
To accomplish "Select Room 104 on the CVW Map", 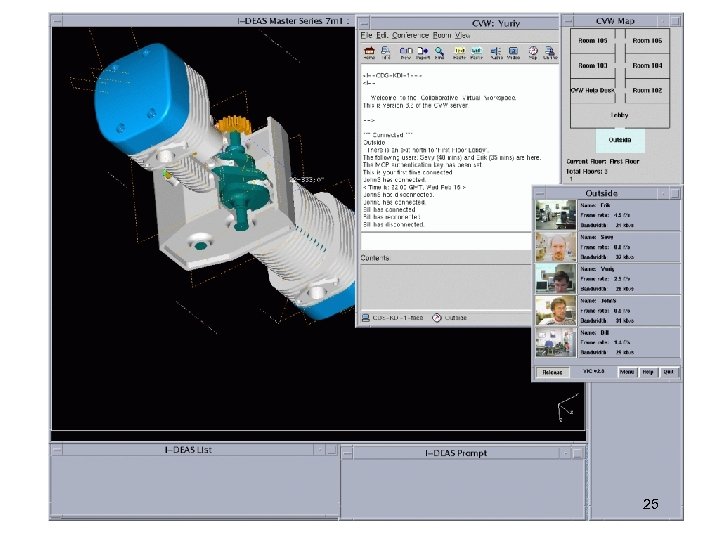I will tap(647, 66).
